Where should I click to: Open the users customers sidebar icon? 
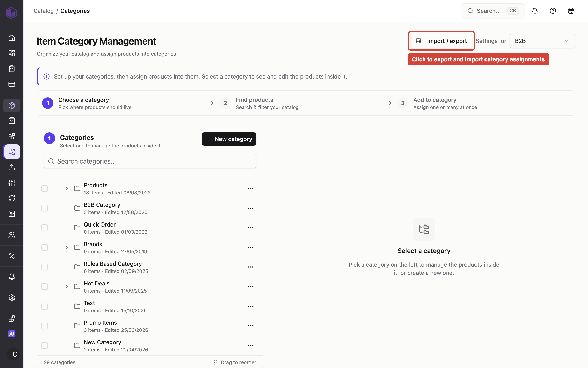[x=12, y=235]
